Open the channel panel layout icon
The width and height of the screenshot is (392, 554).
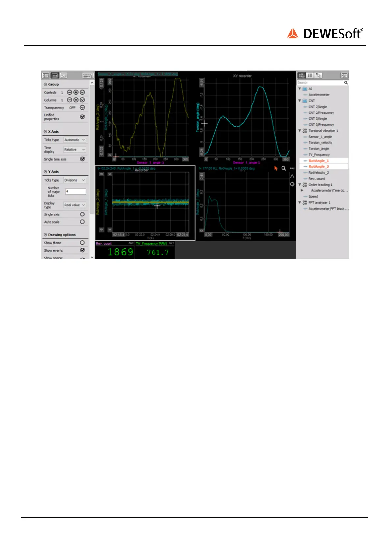click(344, 75)
